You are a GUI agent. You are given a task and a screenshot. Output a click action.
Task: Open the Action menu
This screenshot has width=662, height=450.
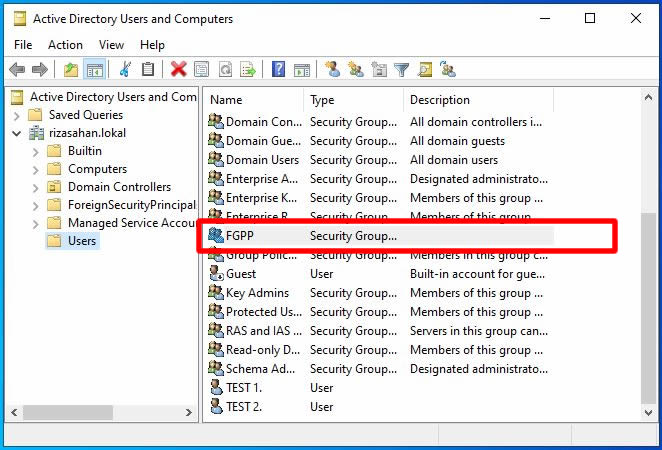pyautogui.click(x=65, y=45)
